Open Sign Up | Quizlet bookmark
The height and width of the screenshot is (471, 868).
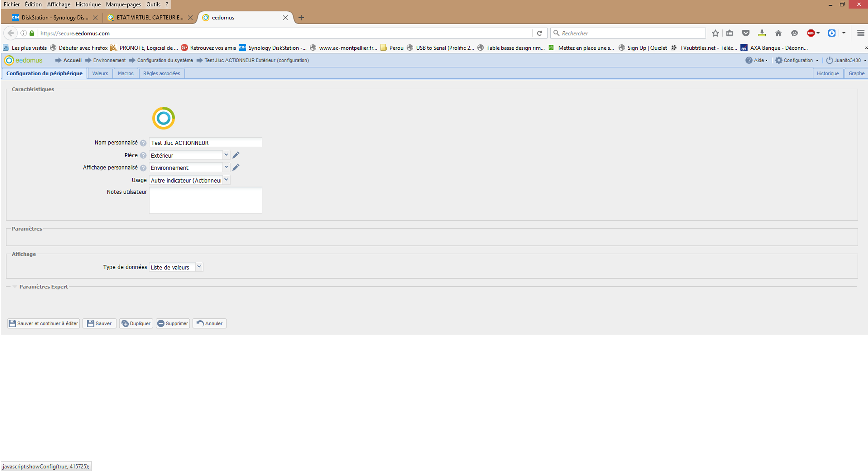click(643, 48)
